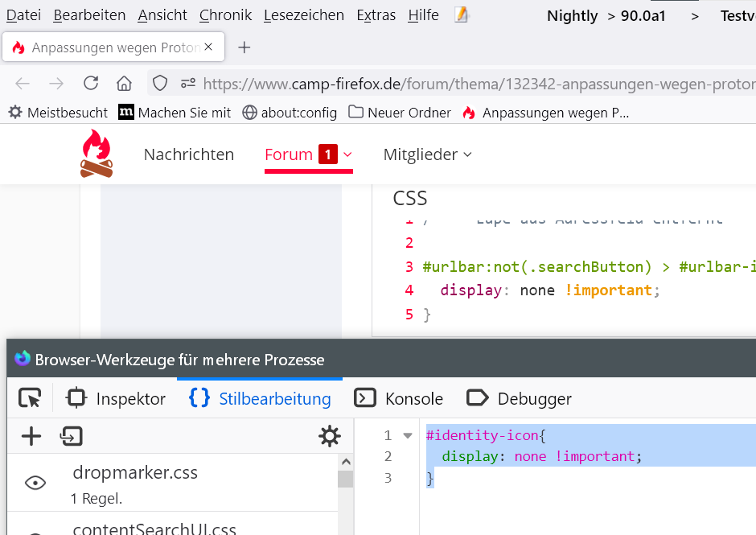Collapse the #identity-icon rule fold arrow
Screen dimensions: 756x535
(408, 436)
